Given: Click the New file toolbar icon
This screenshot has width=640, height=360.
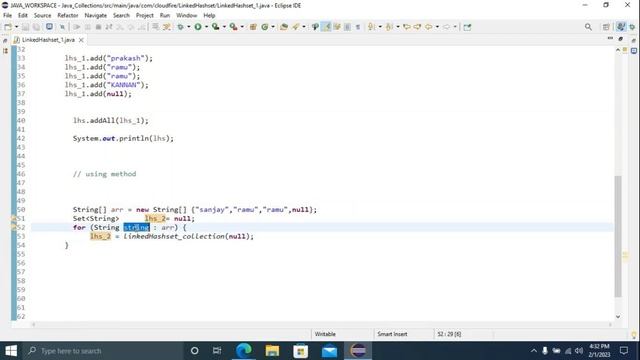Looking at the screenshot, I should pyautogui.click(x=8, y=27).
